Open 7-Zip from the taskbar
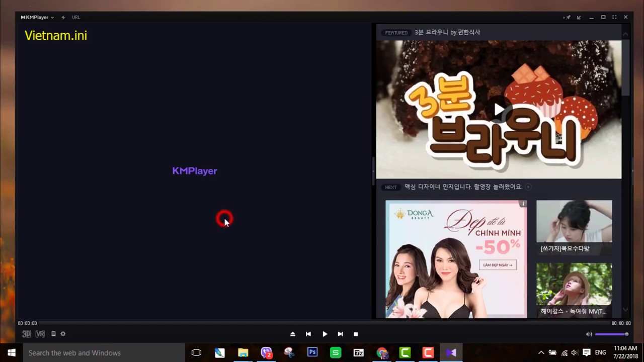This screenshot has width=644, height=362. point(359,352)
